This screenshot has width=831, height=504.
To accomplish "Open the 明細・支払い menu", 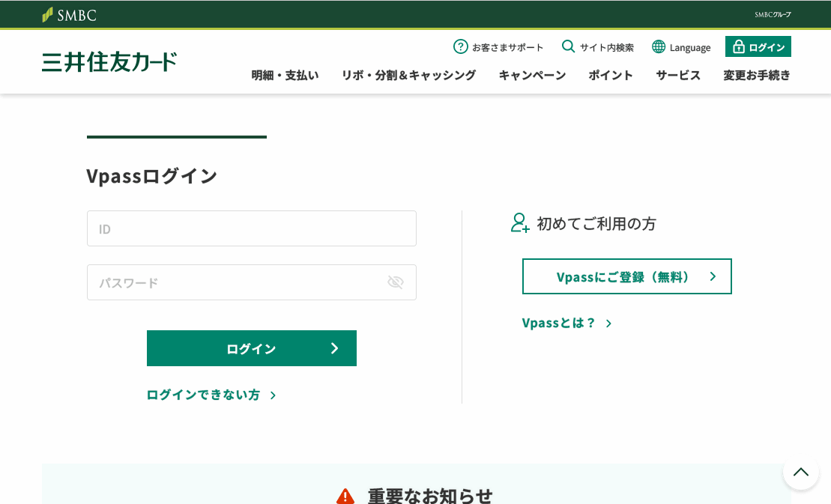I will [285, 75].
